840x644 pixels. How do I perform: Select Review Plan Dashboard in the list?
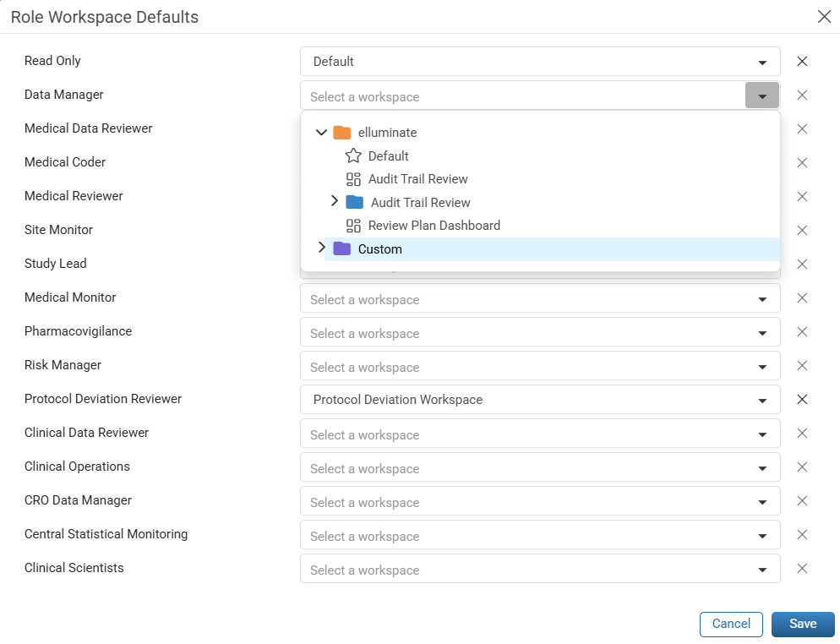click(x=434, y=226)
